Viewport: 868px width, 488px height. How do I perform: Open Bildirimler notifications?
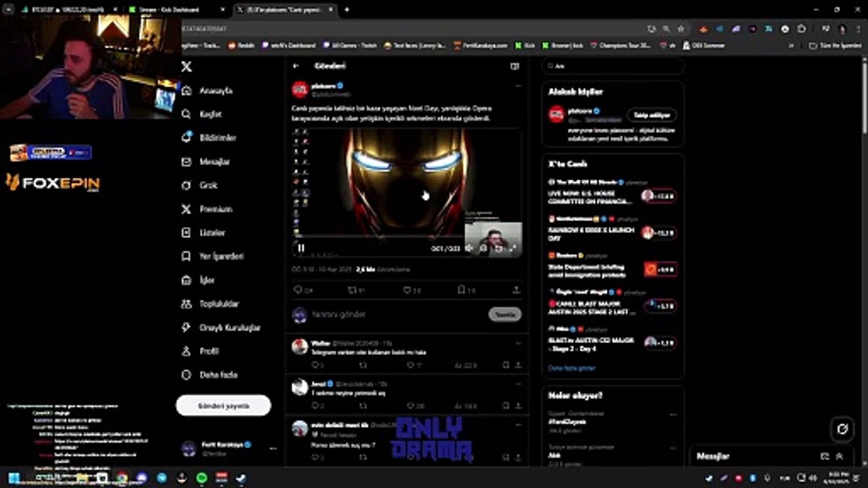209,138
